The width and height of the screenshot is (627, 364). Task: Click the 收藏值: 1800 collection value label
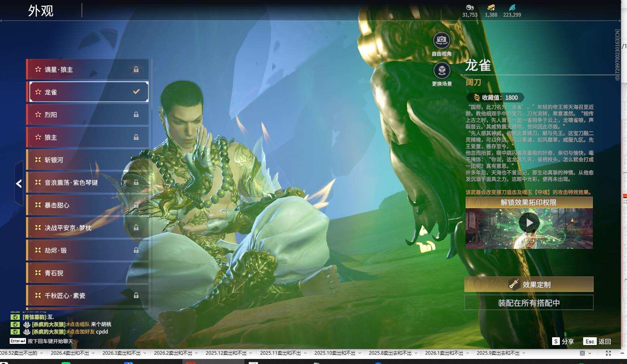[500, 98]
